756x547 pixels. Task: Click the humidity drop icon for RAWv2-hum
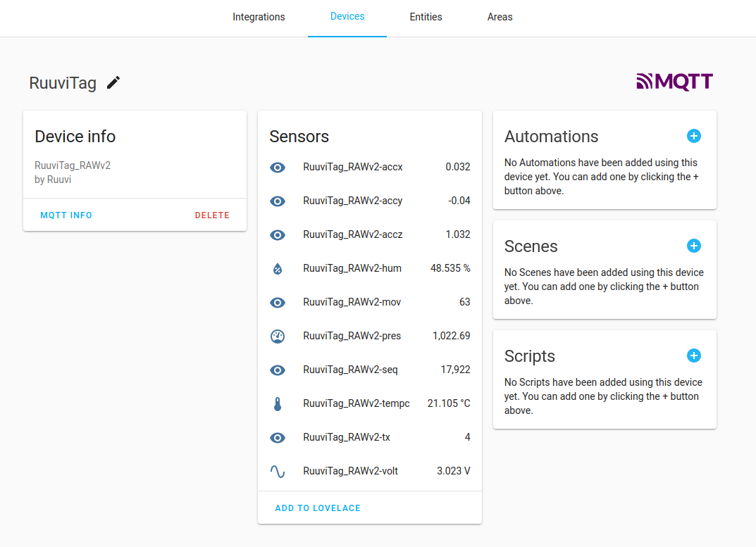pyautogui.click(x=278, y=268)
